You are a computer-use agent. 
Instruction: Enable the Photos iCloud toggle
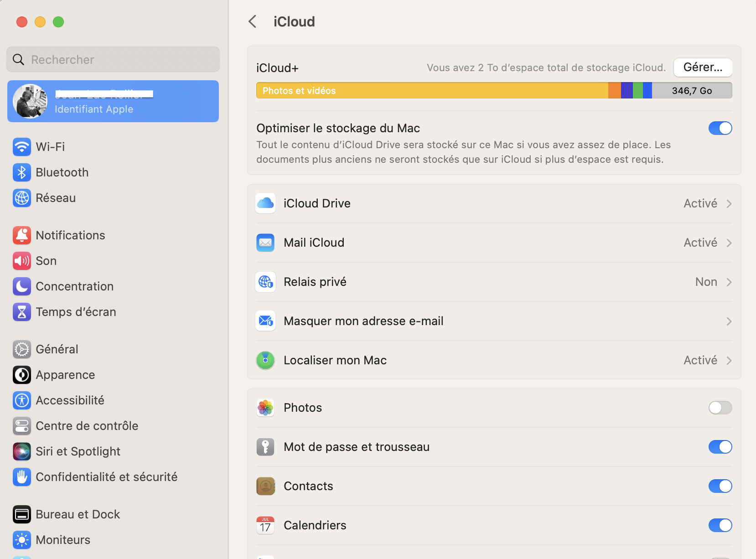click(720, 408)
